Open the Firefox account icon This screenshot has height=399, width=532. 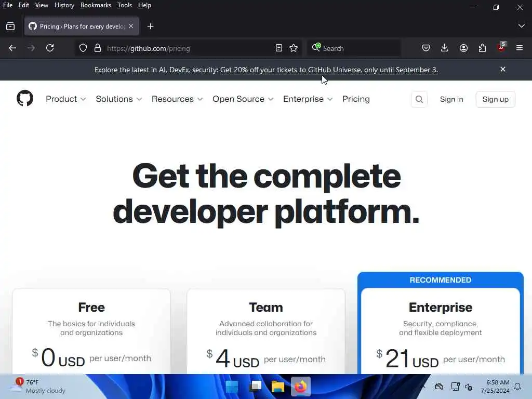point(463,48)
